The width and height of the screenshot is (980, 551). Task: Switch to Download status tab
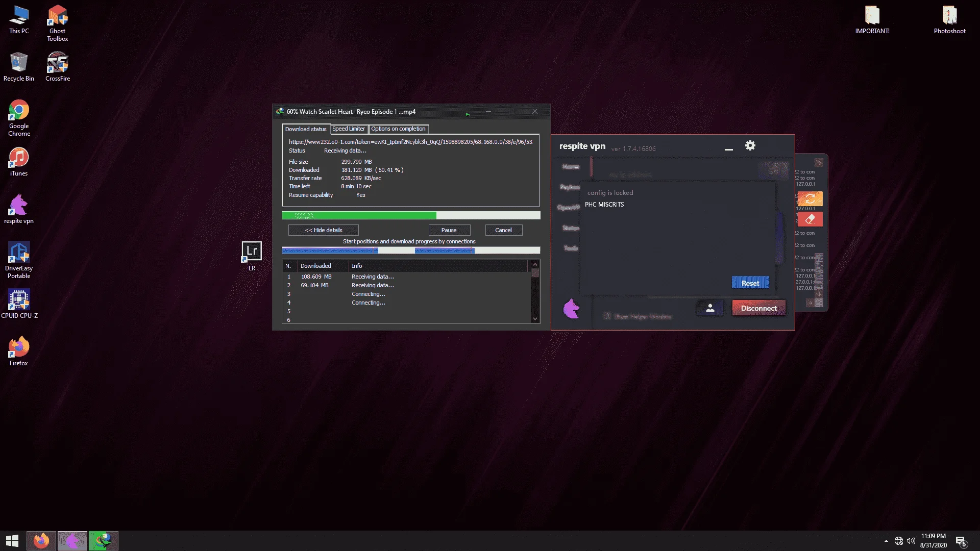[x=306, y=129]
